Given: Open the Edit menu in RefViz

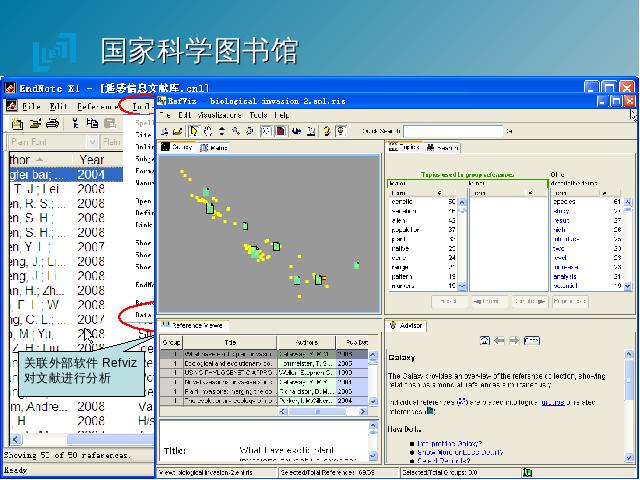Looking at the screenshot, I should pos(184,115).
